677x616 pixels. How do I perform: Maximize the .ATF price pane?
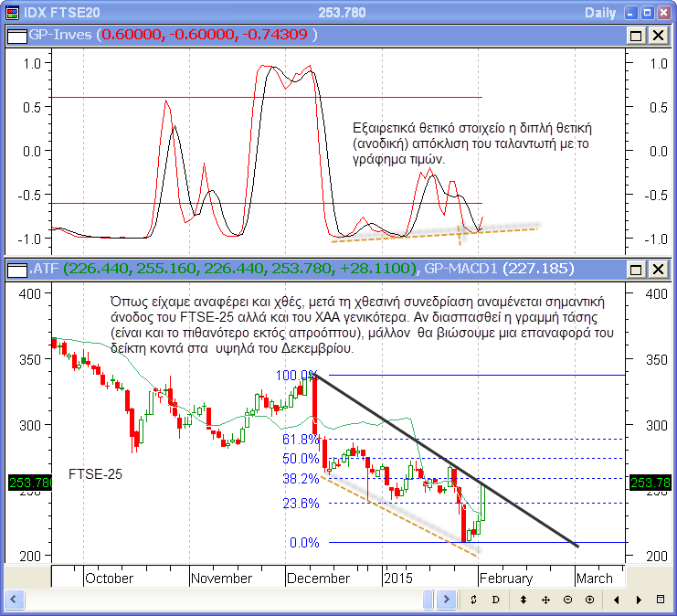(x=636, y=270)
